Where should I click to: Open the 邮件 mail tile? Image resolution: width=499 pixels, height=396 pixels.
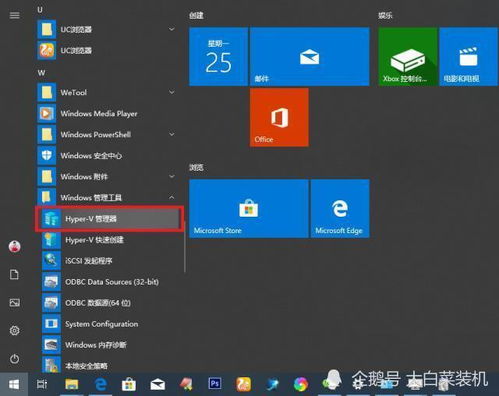coord(310,57)
